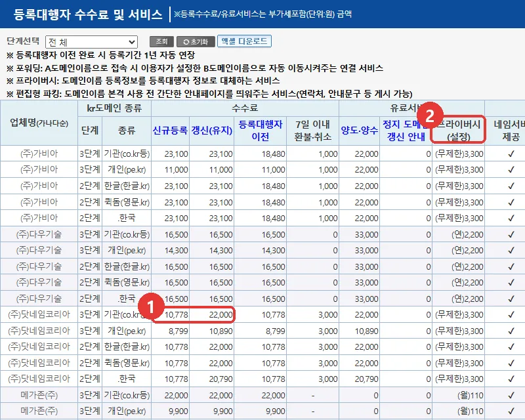The height and width of the screenshot is (420, 525).
Task: Click (연)2,200 privacy fee in 다우기술 기관 row
Action: (467, 235)
